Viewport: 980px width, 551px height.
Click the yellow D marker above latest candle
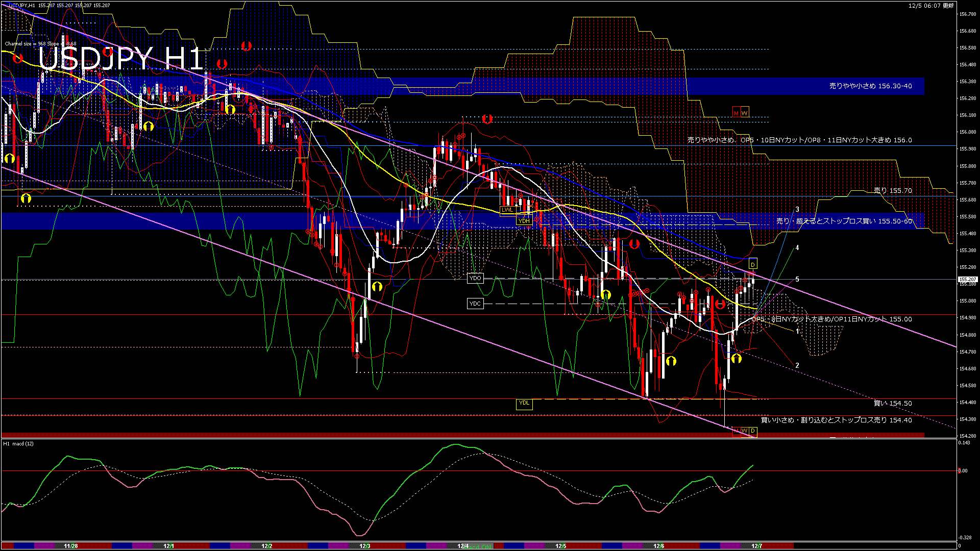point(753,264)
